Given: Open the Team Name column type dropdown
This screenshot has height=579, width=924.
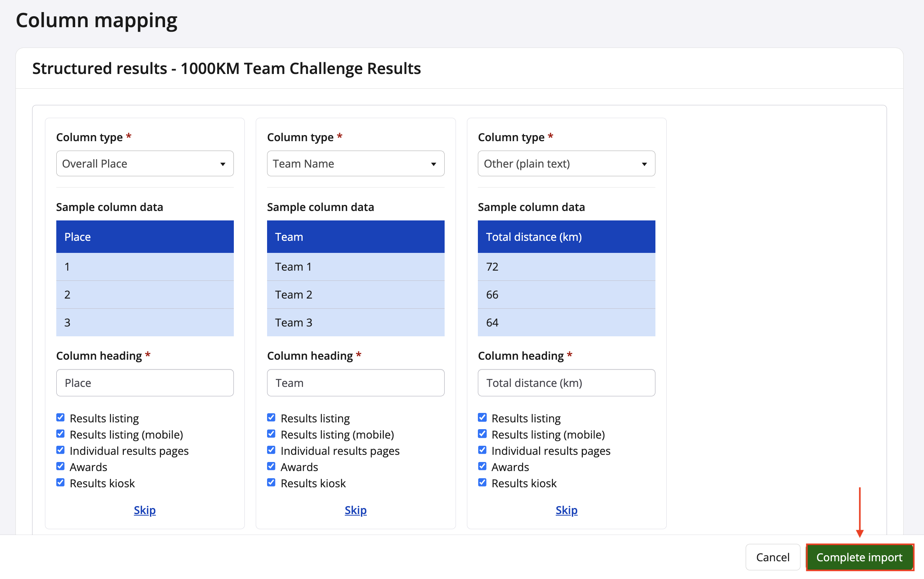Looking at the screenshot, I should (x=355, y=163).
